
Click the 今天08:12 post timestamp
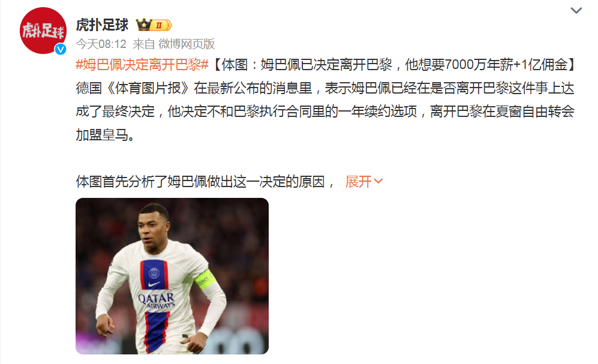(x=101, y=44)
